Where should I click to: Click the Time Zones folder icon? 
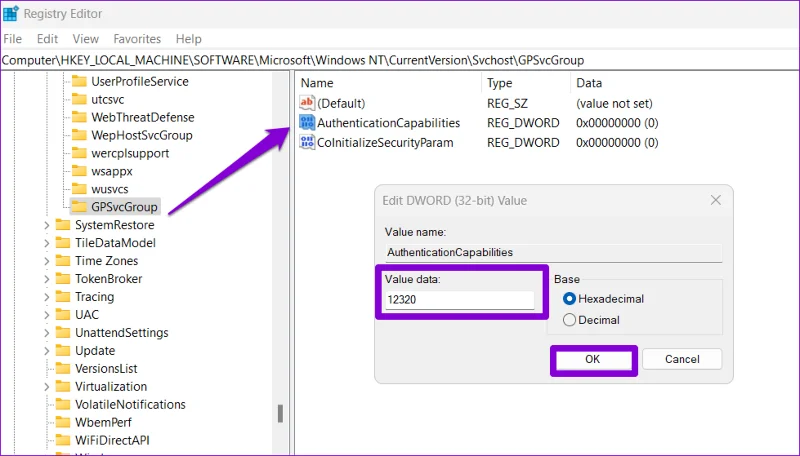click(x=63, y=261)
